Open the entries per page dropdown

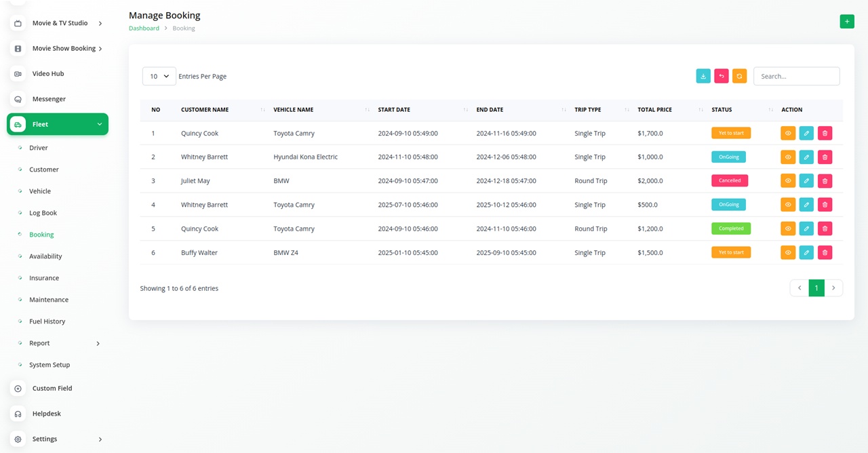coord(159,76)
